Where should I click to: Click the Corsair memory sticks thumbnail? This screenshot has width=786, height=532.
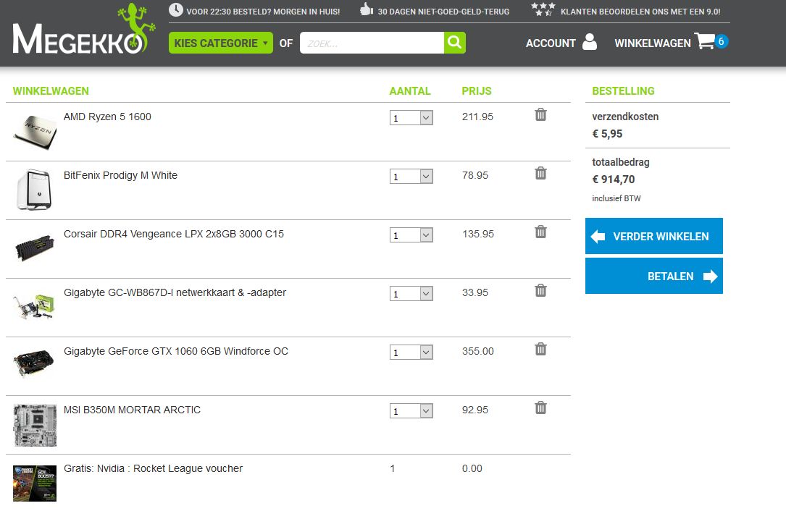35,248
